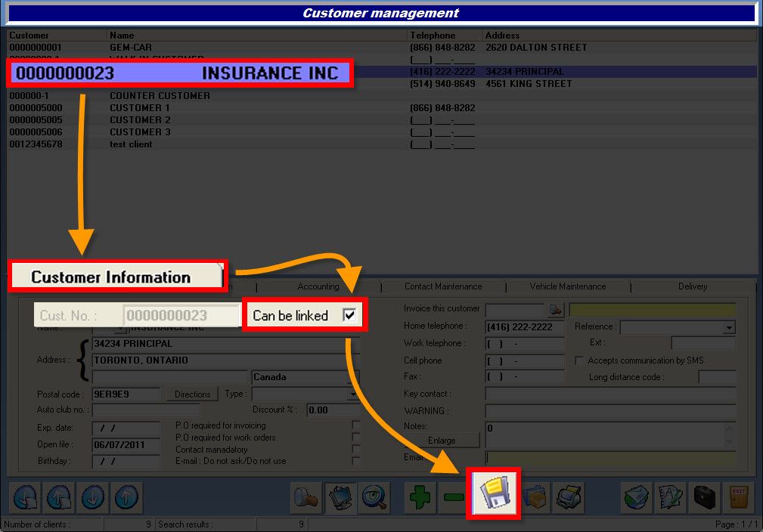The width and height of the screenshot is (763, 532).
Task: Click the Birthday date field
Action: click(x=126, y=461)
